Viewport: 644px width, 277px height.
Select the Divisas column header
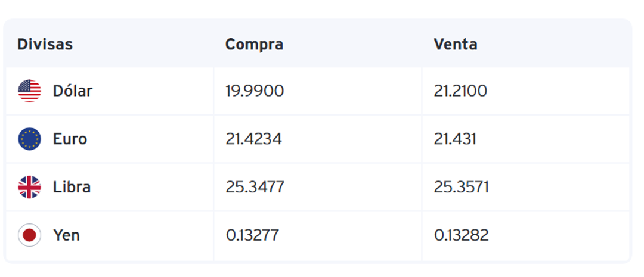(45, 45)
